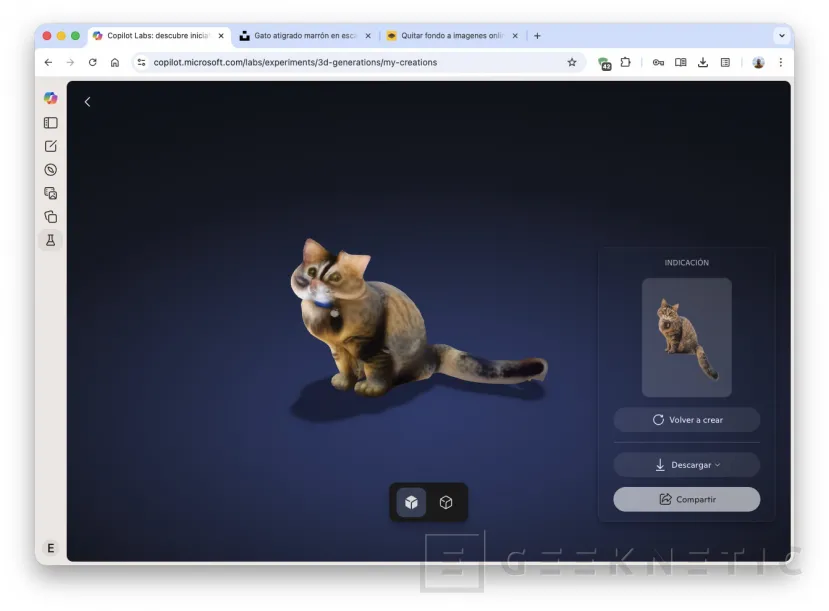Star the current page as a bookmark
The image size is (829, 611).
[571, 62]
